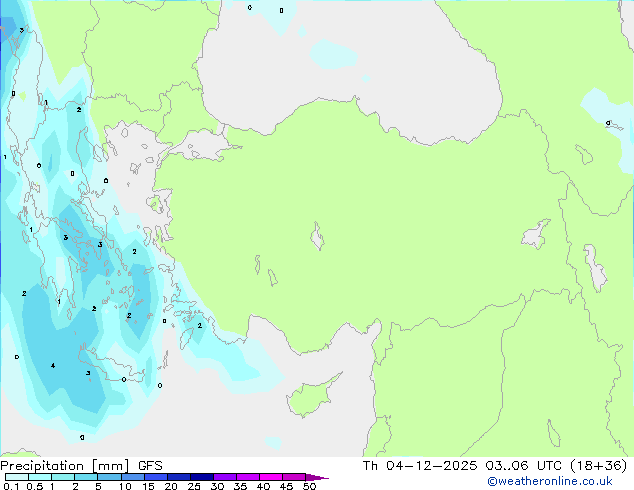Pick the 5–10 mm legend color swatch
Screen dimensions: 634x490
click(x=110, y=477)
